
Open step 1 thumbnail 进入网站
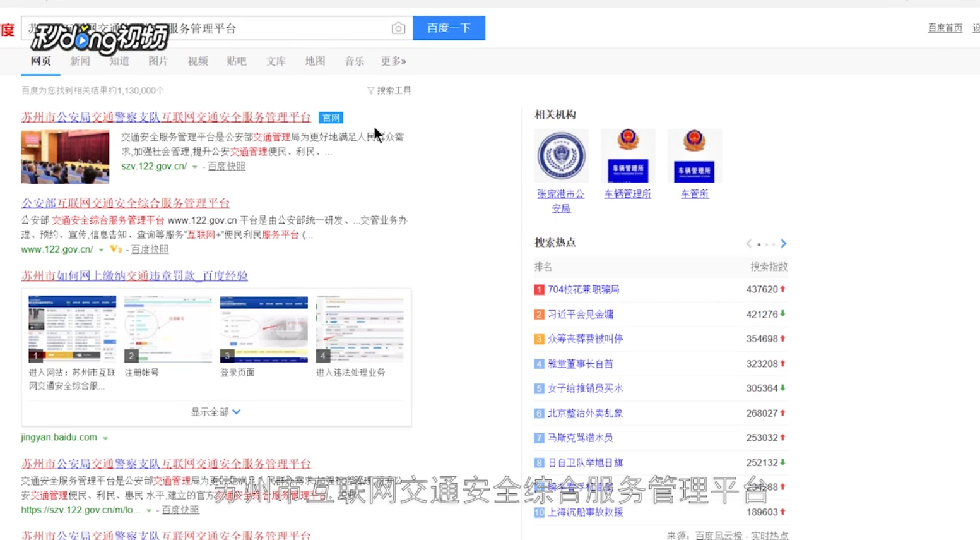click(72, 329)
